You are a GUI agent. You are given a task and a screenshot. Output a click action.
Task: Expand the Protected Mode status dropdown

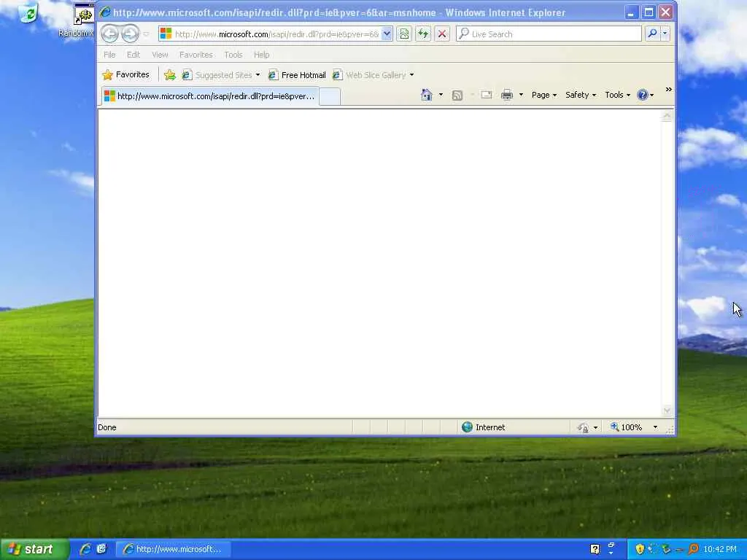[x=595, y=427]
